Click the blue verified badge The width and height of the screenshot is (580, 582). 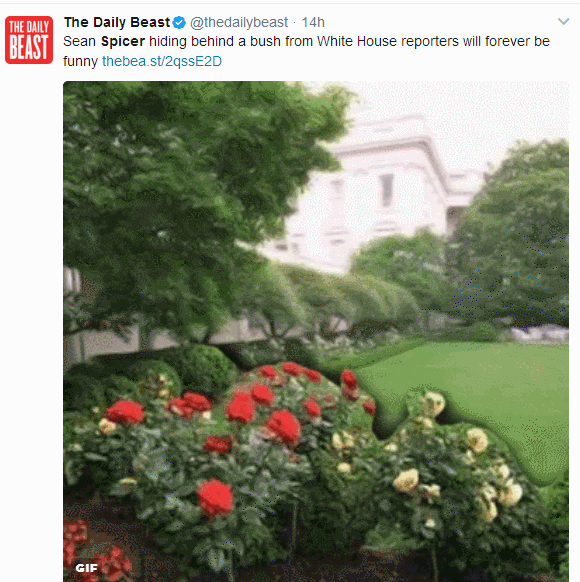coord(180,23)
